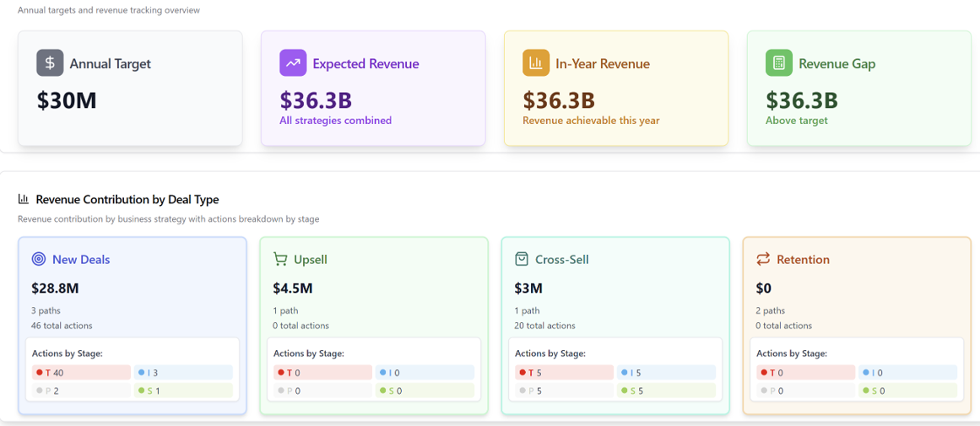The height and width of the screenshot is (426, 980).
Task: Click the 'Above target' caption
Action: click(x=797, y=121)
